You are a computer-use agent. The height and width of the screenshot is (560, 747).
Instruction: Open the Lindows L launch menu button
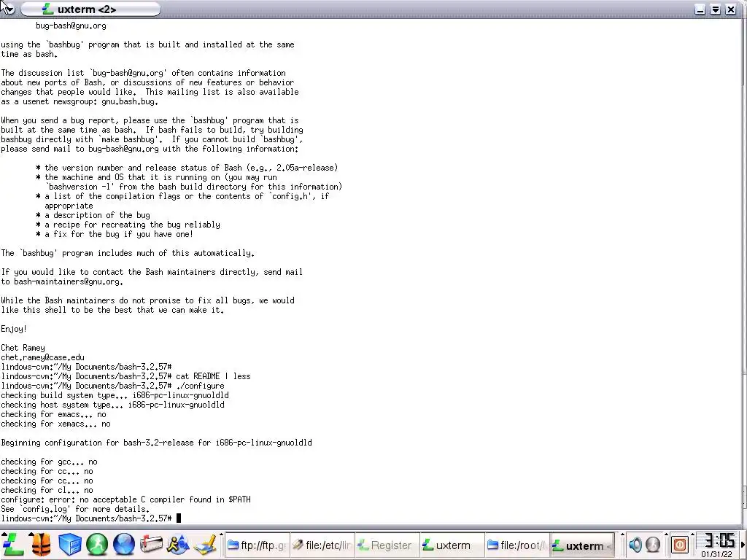pos(13,545)
